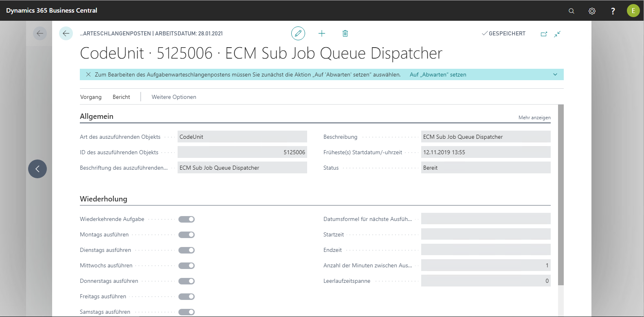Screen dimensions: 644x317
Task: Toggle Mittwochs ausführen switch
Action: click(x=187, y=266)
